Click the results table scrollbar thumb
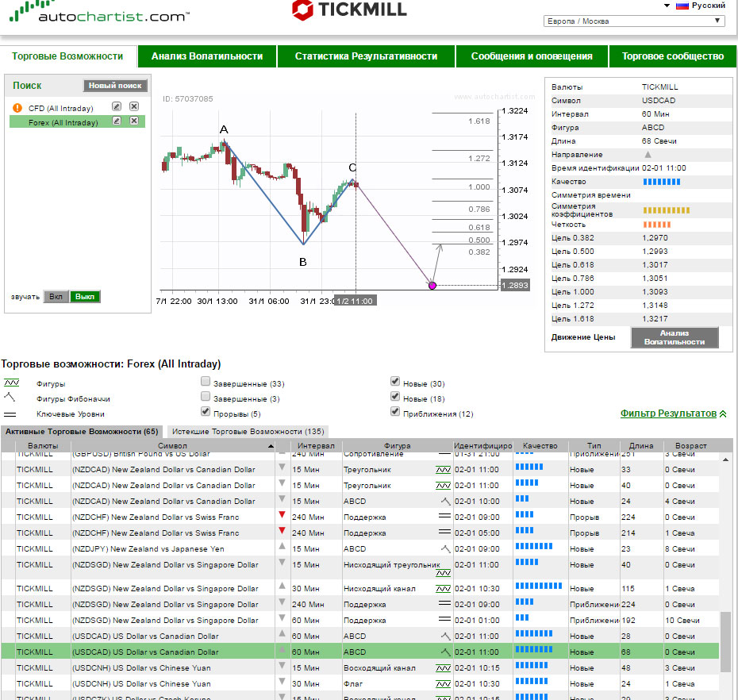Image resolution: width=738 pixels, height=700 pixels. 725,642
